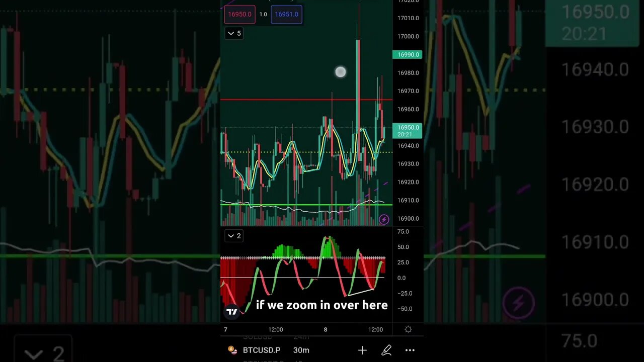This screenshot has width=644, height=362.
Task: Click the order quantity value 1.0
Action: (x=263, y=14)
